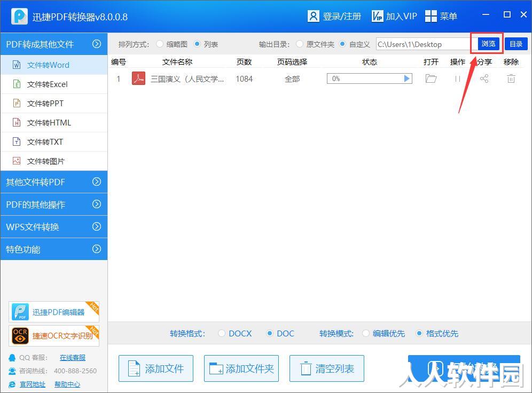Open the 官网地址 link

(x=33, y=384)
